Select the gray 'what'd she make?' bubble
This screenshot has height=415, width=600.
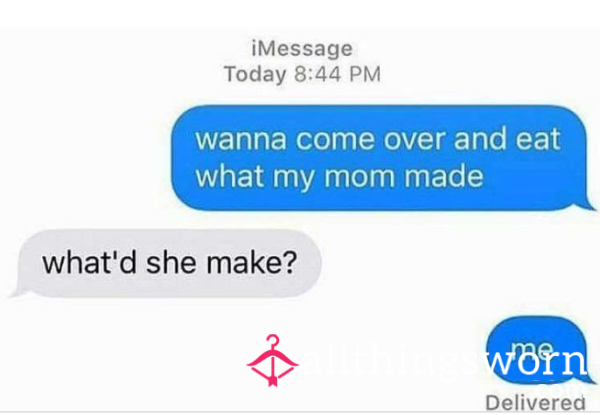click(x=166, y=263)
